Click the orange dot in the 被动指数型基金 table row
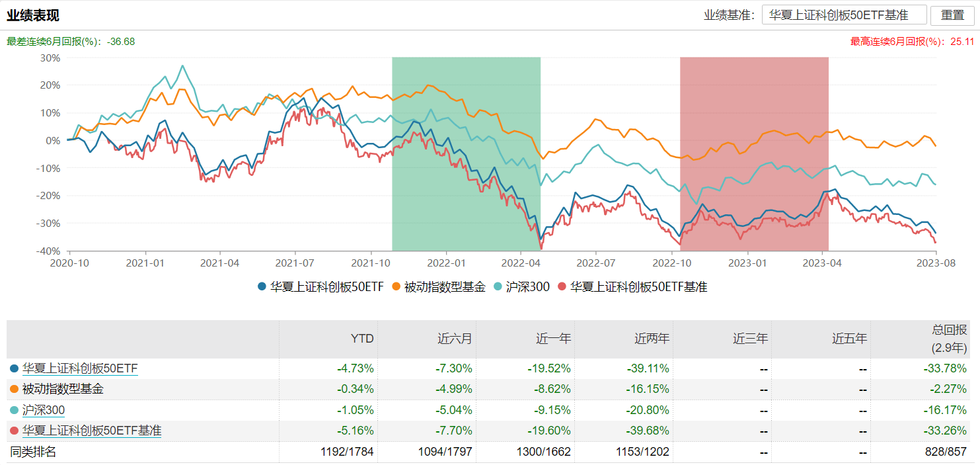This screenshot has width=980, height=465. pos(15,390)
